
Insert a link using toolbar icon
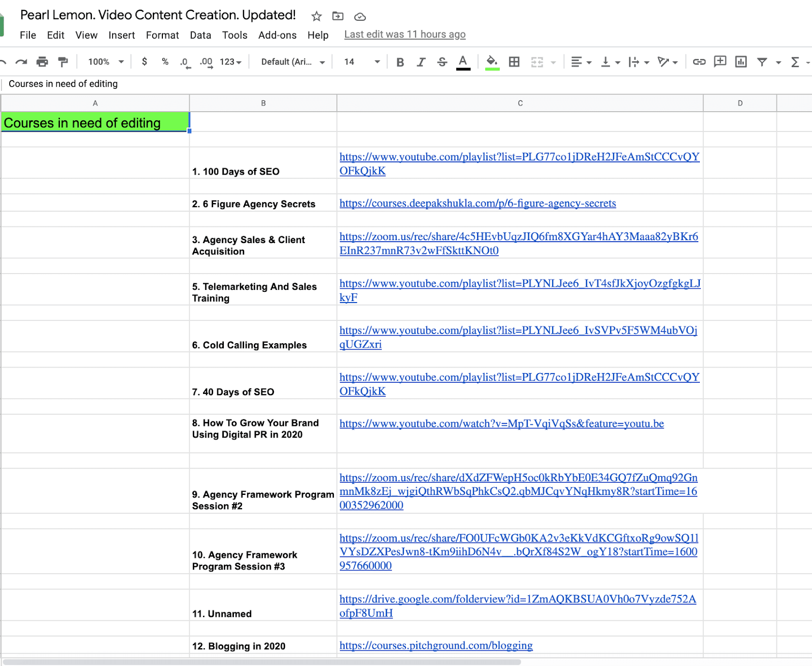click(699, 62)
